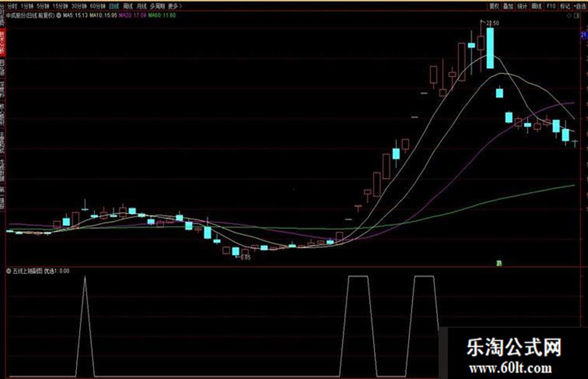This screenshot has height=379, width=588.
Task: Click the 28.50 high price marker
Action: pyautogui.click(x=492, y=23)
